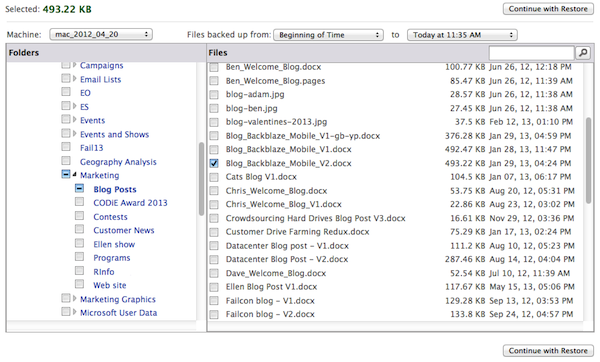Click file name Crowdsourcing Hard Drives Blog Post V3.docx
The height and width of the screenshot is (362, 600).
tap(315, 219)
